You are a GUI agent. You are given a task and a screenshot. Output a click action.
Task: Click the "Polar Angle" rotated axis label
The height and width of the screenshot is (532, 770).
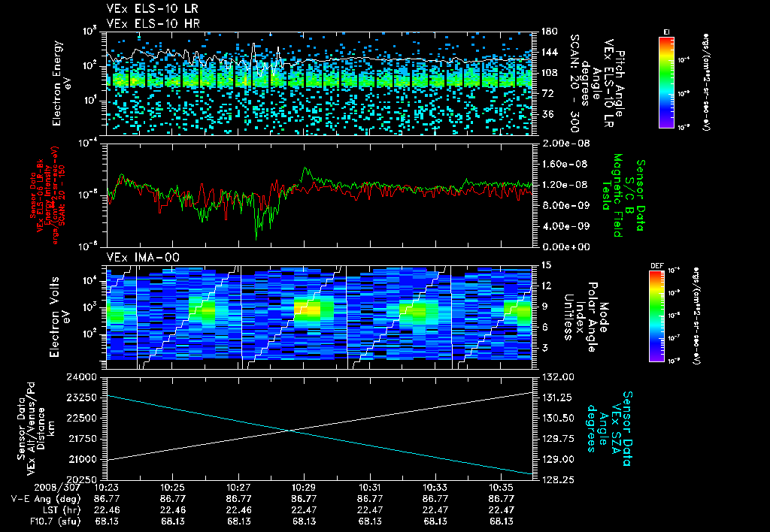(591, 317)
